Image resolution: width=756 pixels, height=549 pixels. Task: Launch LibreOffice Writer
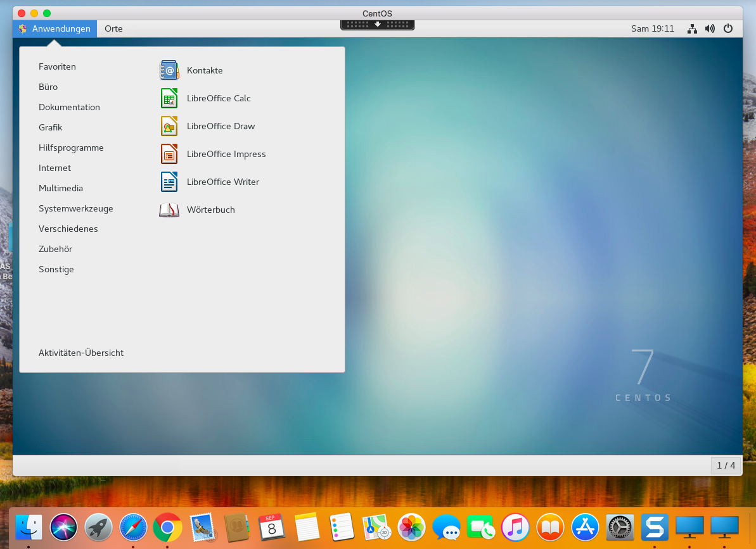pyautogui.click(x=222, y=182)
